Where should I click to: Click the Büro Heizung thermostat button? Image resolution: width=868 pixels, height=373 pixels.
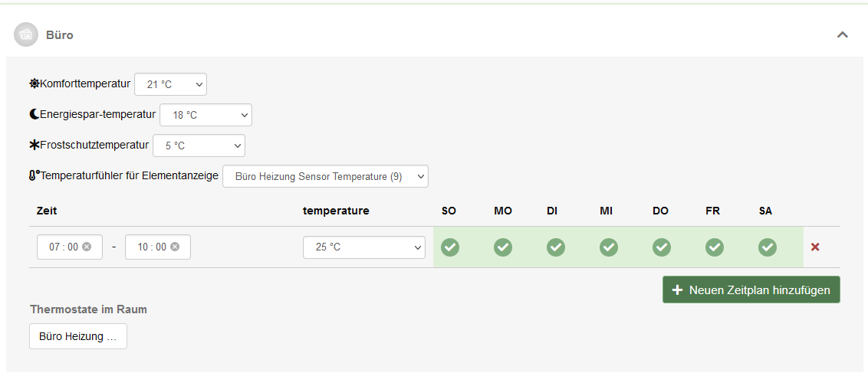coord(78,336)
